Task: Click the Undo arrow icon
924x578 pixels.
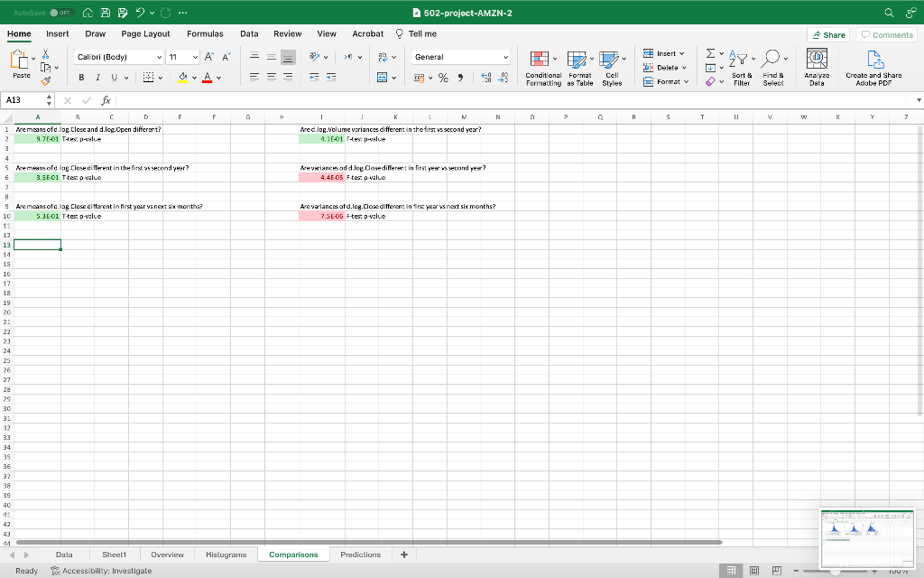Action: point(140,13)
